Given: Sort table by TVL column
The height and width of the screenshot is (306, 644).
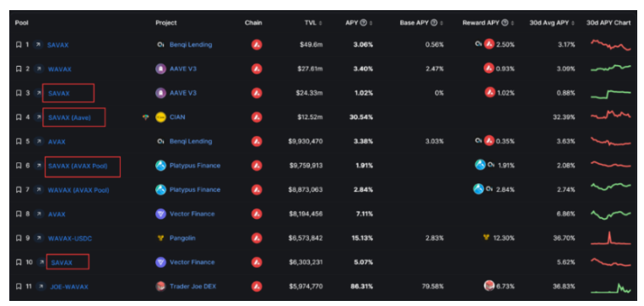Looking at the screenshot, I should [x=313, y=23].
